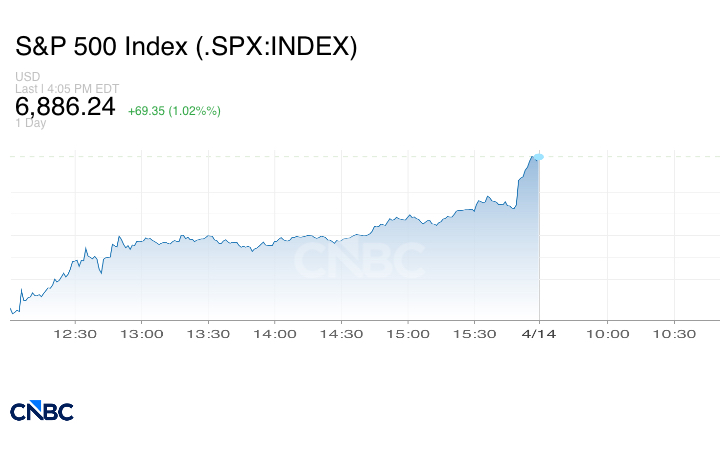
Task: Click the 15:00 time axis label
Action: [408, 334]
